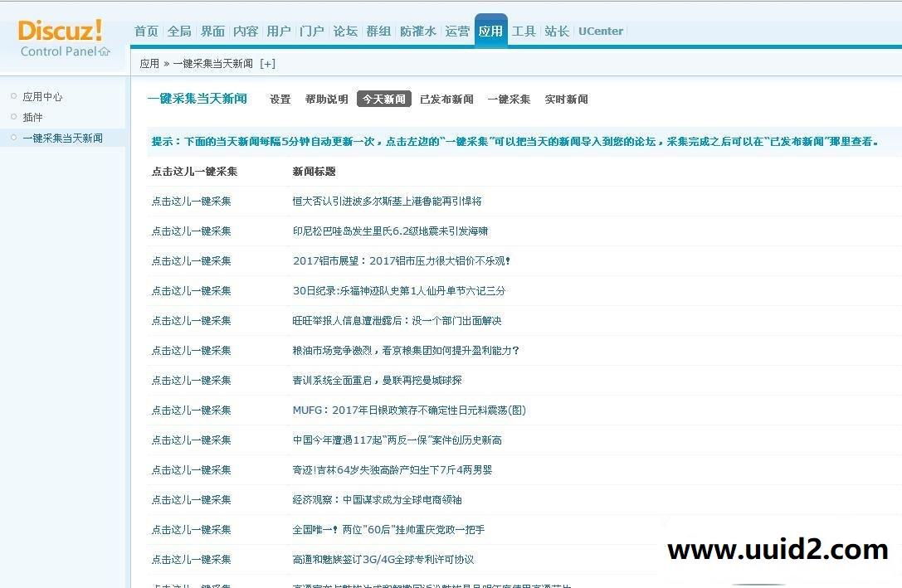
Task: Open the 首页 menu item
Action: (x=146, y=31)
